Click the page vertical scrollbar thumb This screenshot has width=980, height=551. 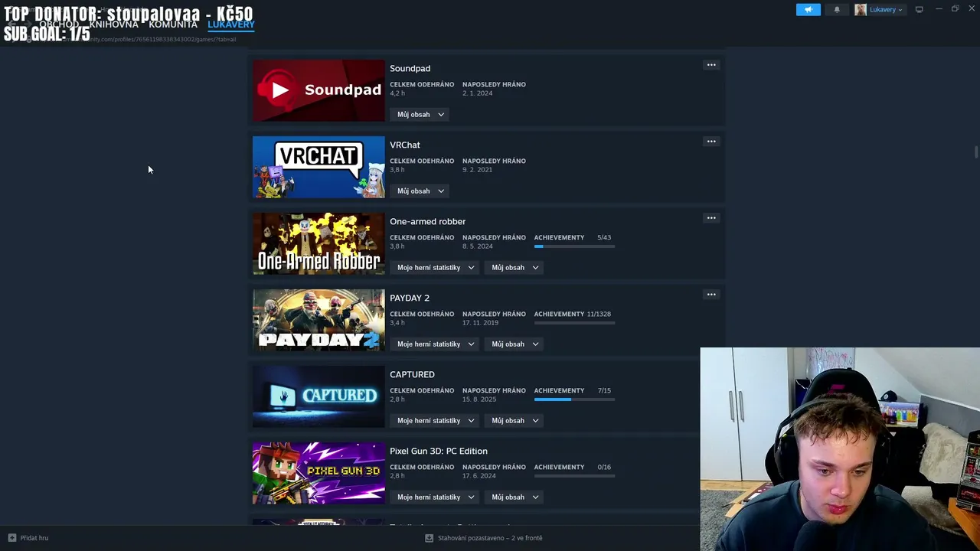[x=975, y=152]
